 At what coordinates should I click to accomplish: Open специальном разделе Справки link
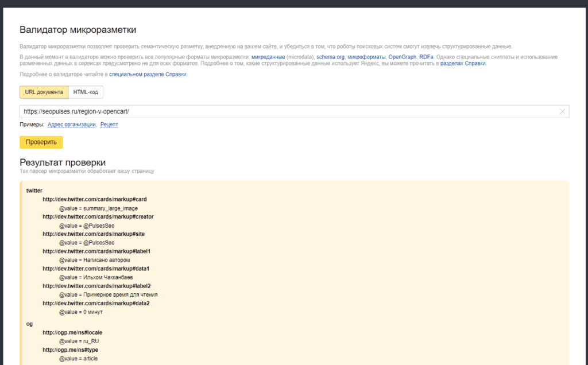click(148, 74)
